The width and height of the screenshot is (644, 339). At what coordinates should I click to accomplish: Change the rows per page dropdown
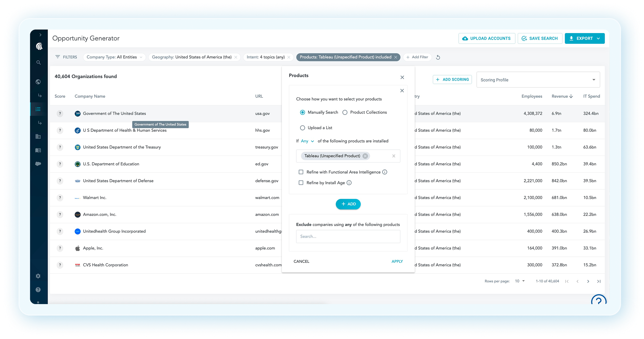520,281
